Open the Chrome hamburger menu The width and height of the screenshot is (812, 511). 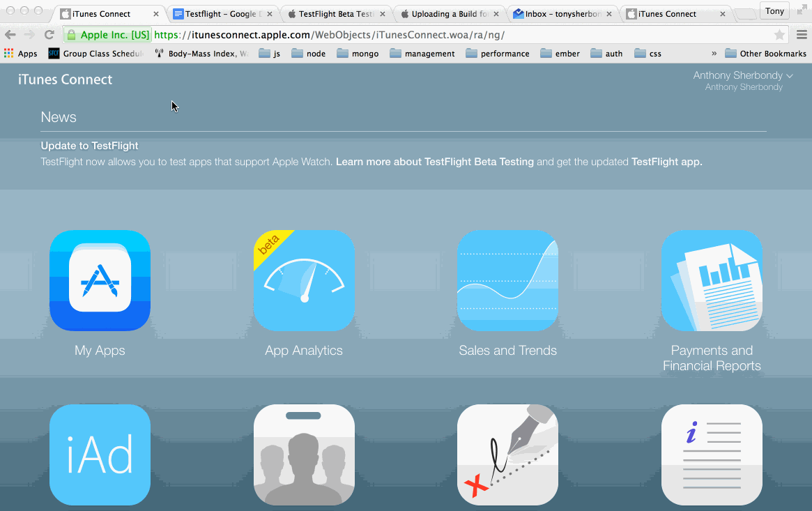pos(802,35)
